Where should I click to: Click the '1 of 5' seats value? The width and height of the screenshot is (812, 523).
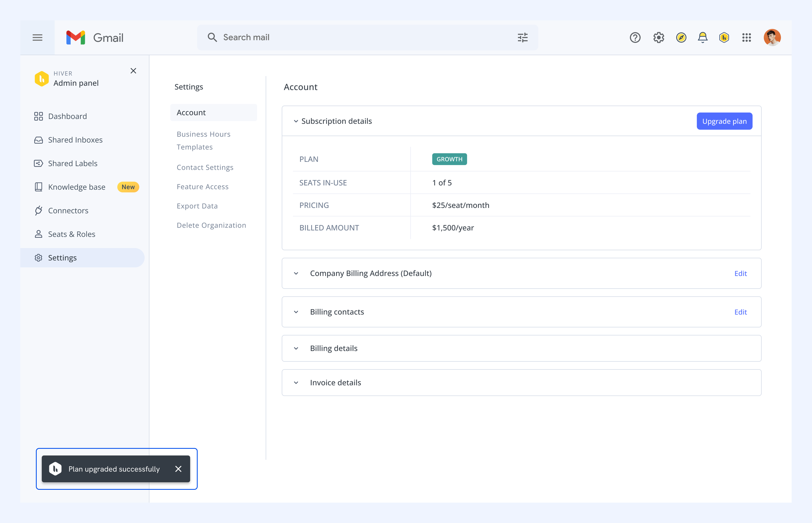[x=442, y=183]
